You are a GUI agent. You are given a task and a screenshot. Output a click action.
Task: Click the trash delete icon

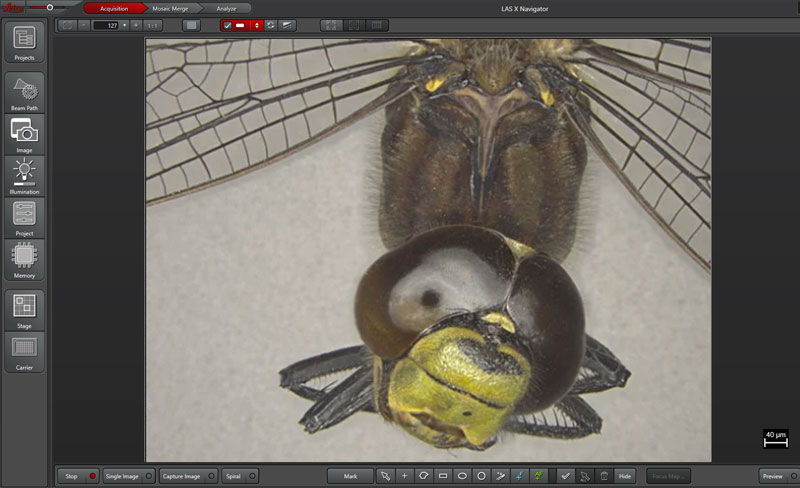[604, 476]
